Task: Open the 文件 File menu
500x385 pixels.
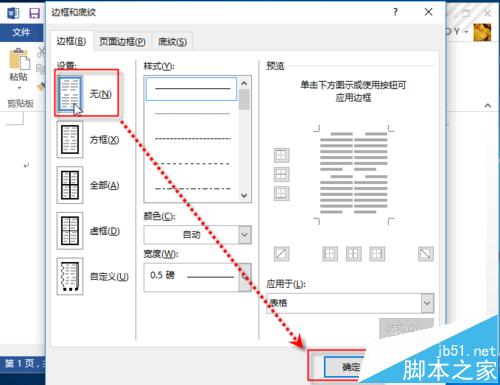Action: click(x=21, y=32)
